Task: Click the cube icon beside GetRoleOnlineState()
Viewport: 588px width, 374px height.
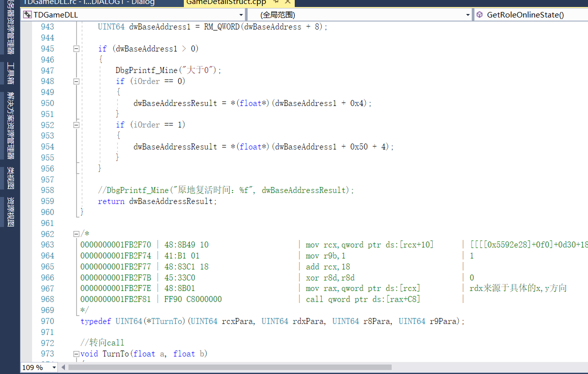Action: 480,14
